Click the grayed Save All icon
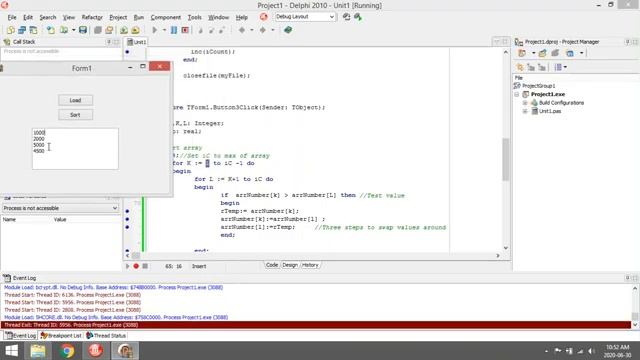 [x=98, y=30]
